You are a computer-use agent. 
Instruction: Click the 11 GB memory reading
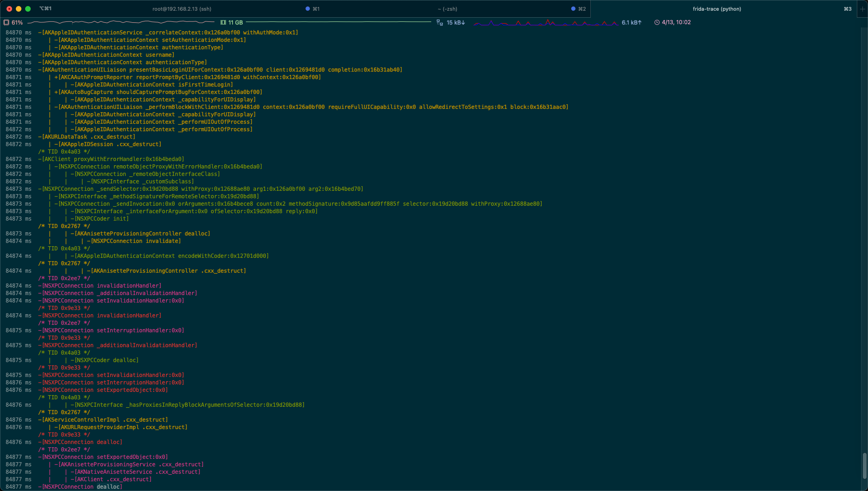pos(235,22)
